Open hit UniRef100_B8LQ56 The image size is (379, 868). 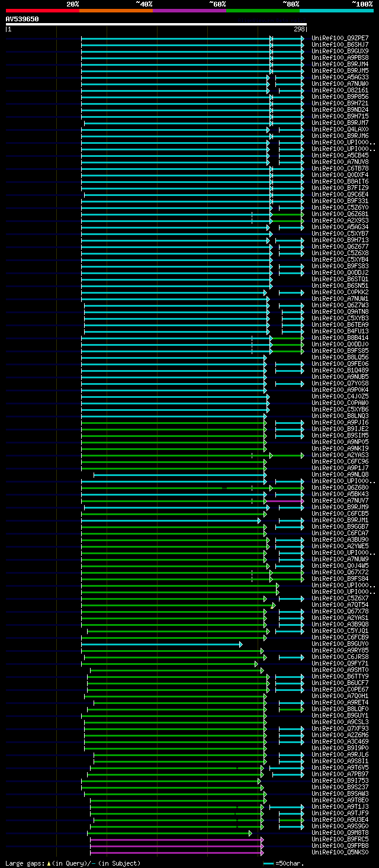pos(340,357)
